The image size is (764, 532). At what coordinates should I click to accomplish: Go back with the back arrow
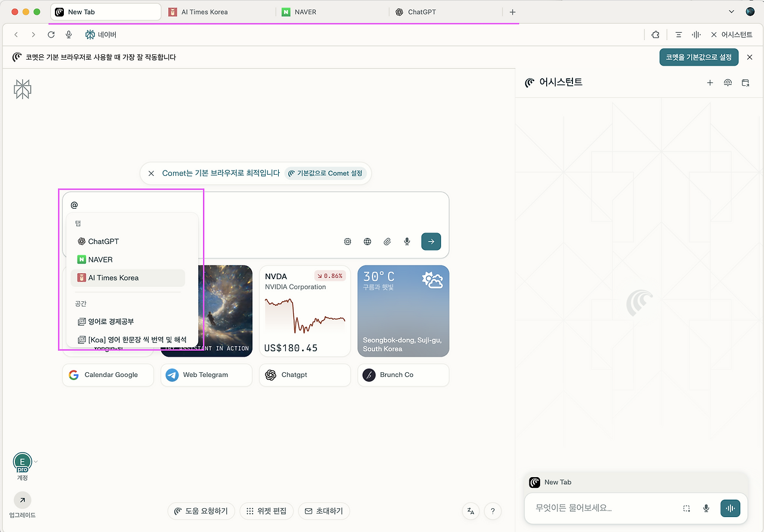[x=16, y=35]
